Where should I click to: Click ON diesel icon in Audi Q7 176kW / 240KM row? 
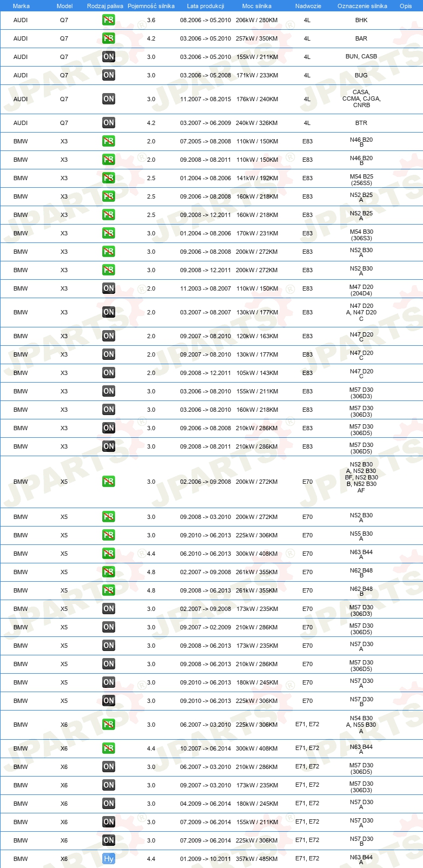pyautogui.click(x=109, y=99)
